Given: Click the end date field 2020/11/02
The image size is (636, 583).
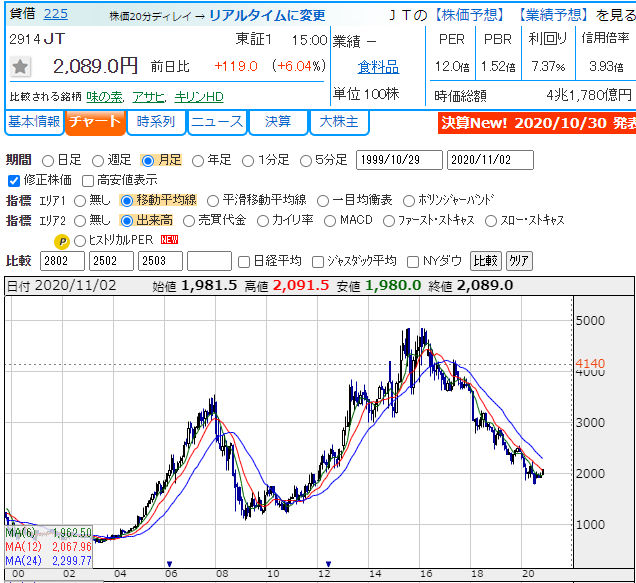Looking at the screenshot, I should click(x=490, y=160).
